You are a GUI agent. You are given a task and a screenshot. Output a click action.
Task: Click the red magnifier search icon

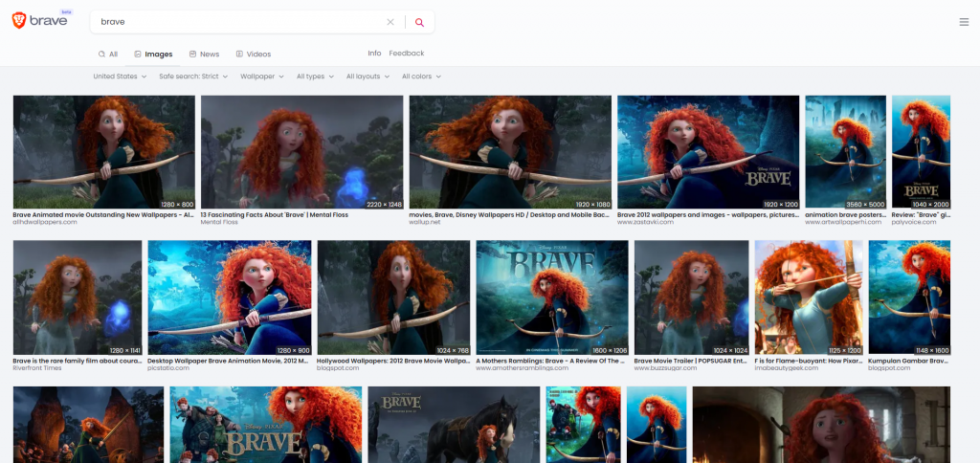tap(419, 22)
